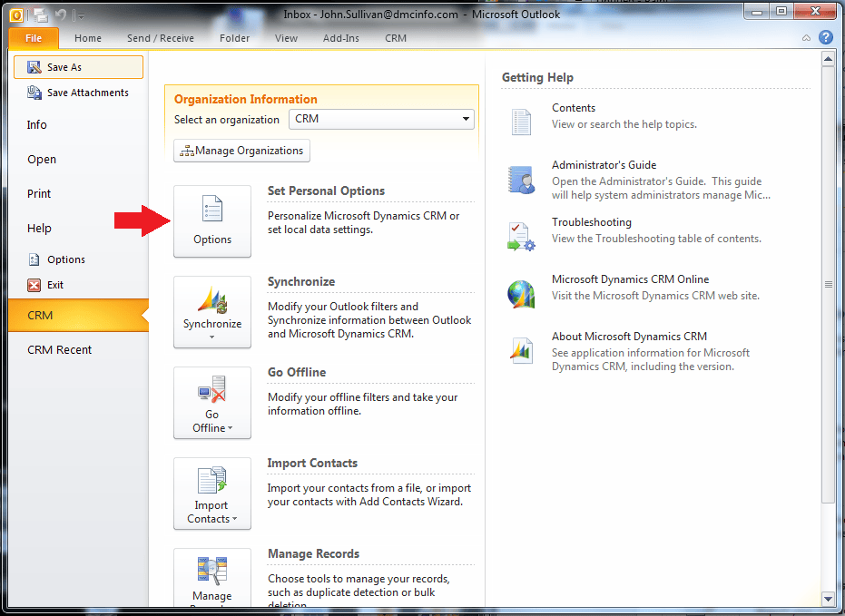Click the Options document icon in the left sidebar

[x=34, y=259]
